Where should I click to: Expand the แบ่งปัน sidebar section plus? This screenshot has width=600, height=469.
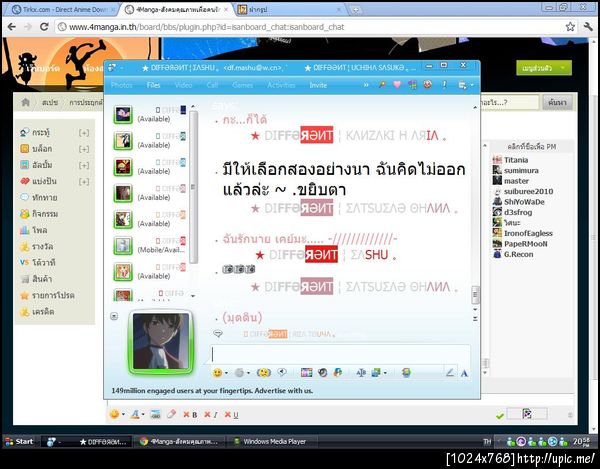pos(84,181)
